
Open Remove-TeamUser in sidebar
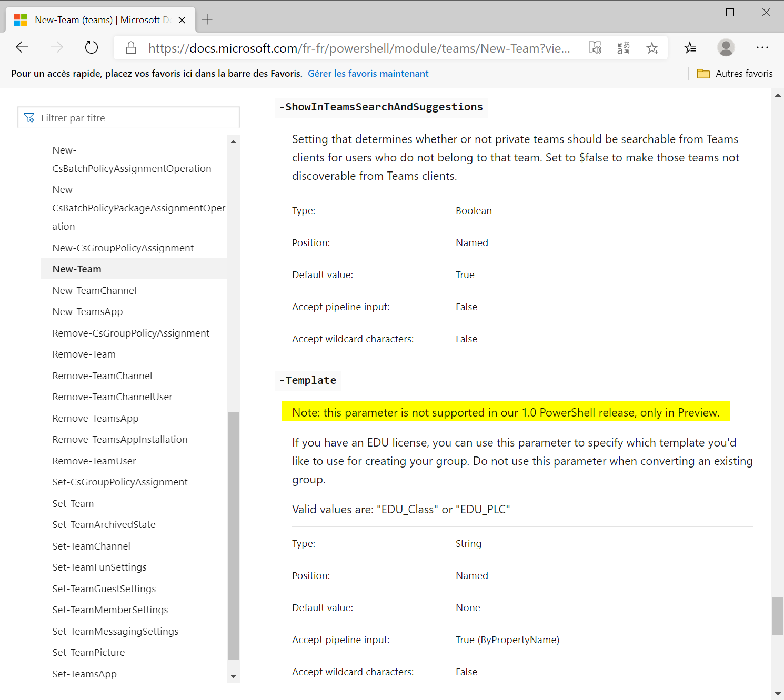point(94,461)
